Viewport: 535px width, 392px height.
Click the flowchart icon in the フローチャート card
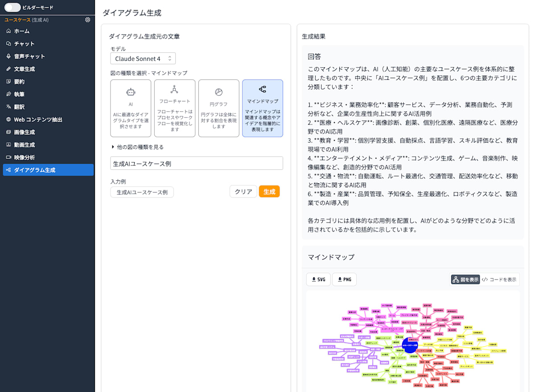tap(174, 89)
